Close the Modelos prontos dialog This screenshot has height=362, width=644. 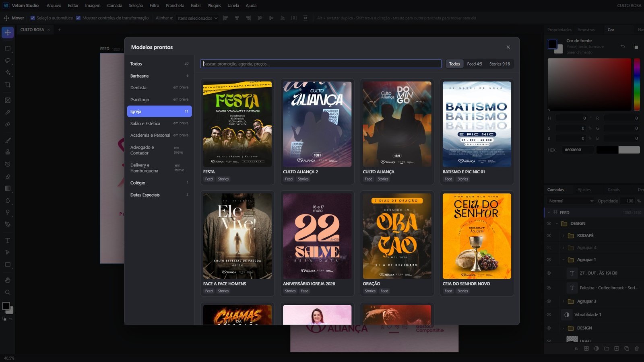[508, 47]
